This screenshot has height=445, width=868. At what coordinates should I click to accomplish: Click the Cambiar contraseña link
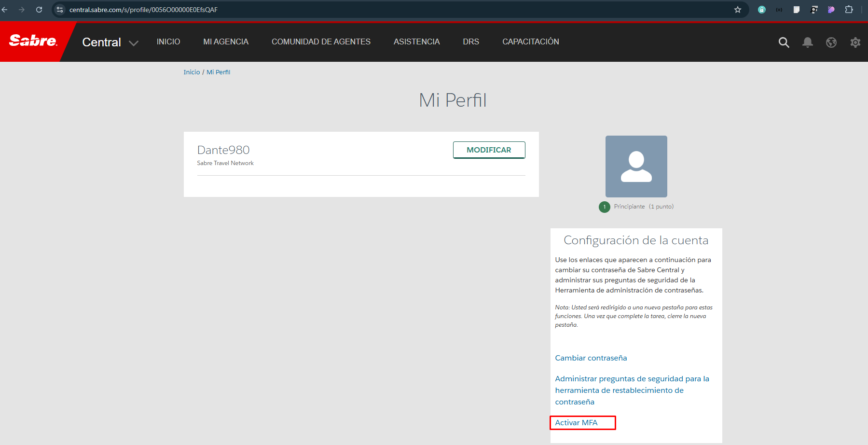coord(591,358)
